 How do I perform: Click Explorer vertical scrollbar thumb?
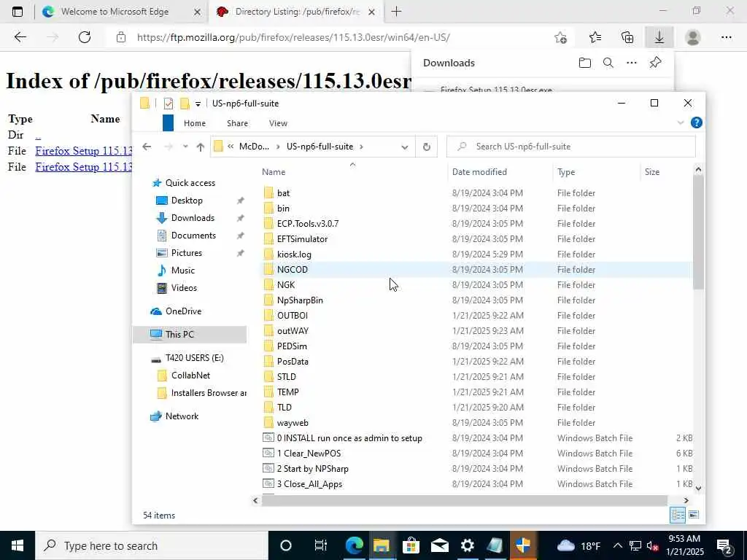(698, 233)
